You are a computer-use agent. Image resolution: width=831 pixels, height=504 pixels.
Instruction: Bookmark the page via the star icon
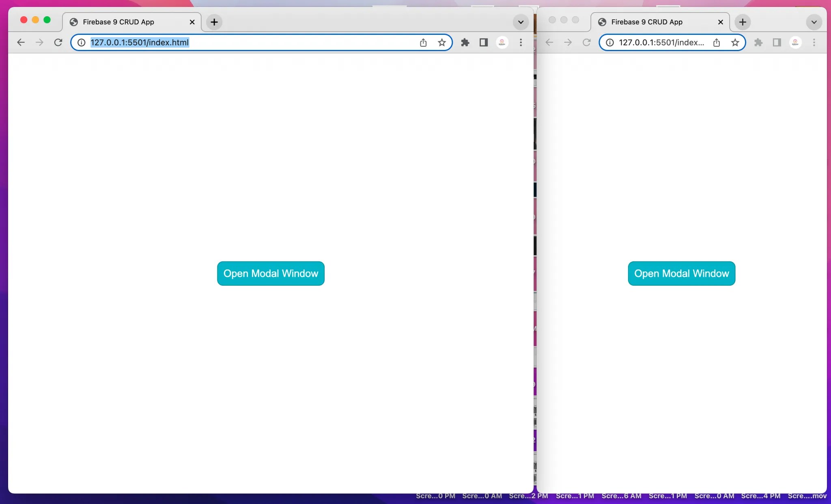coord(441,42)
